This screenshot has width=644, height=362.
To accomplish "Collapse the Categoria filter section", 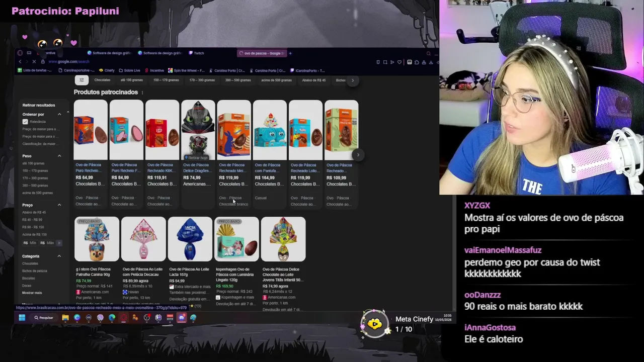I will click(59, 256).
